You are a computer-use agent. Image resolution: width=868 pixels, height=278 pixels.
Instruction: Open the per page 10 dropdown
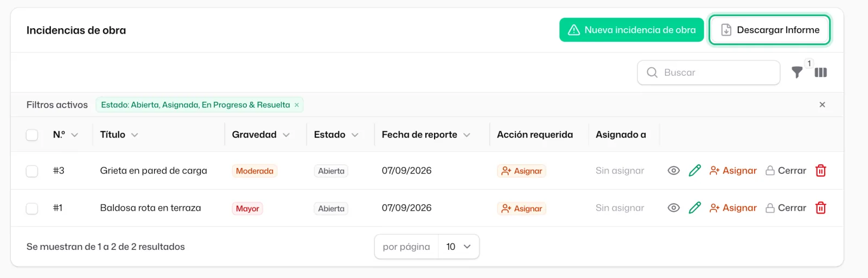pos(458,247)
